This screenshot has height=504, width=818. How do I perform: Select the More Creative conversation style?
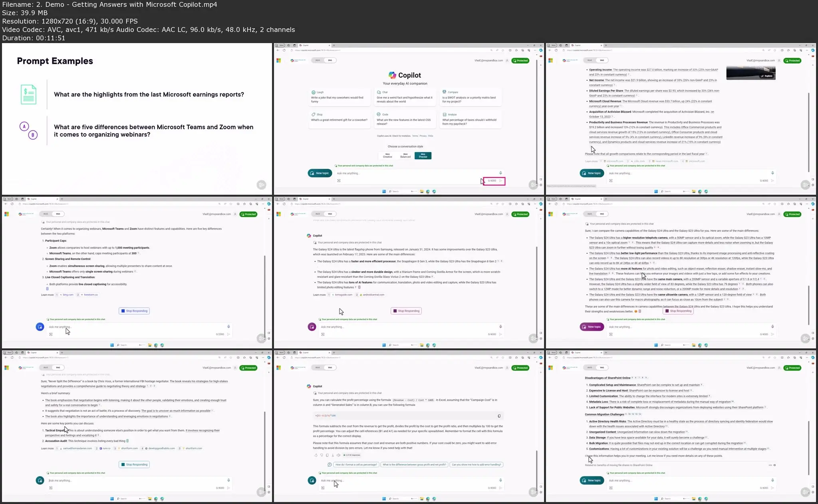(387, 156)
